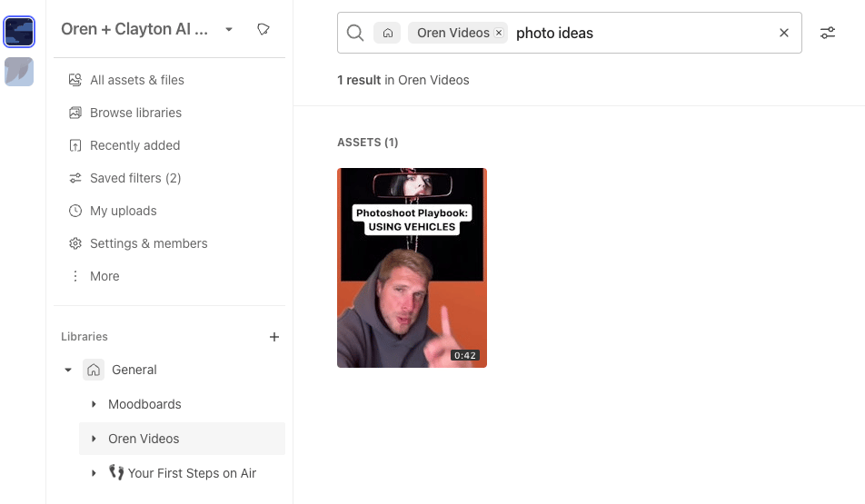Click the tag icon beside workspace name
865x504 pixels.
click(x=263, y=29)
